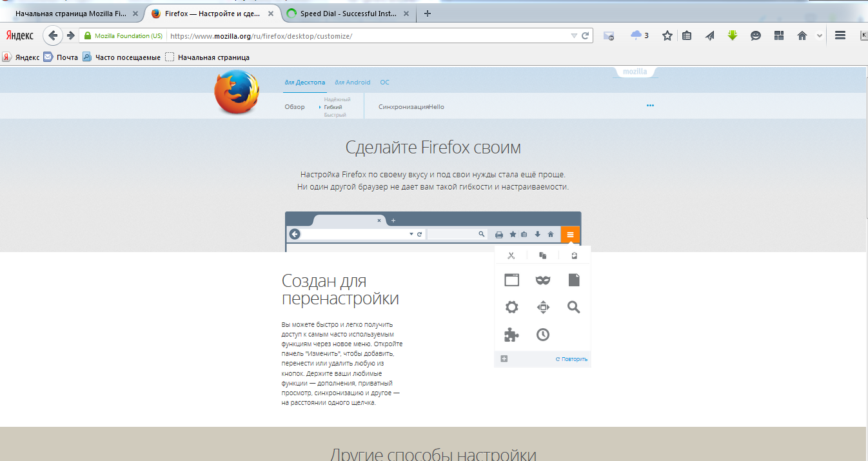Viewport: 868px width, 461px height.
Task: Click the Forward navigation arrow
Action: click(71, 35)
